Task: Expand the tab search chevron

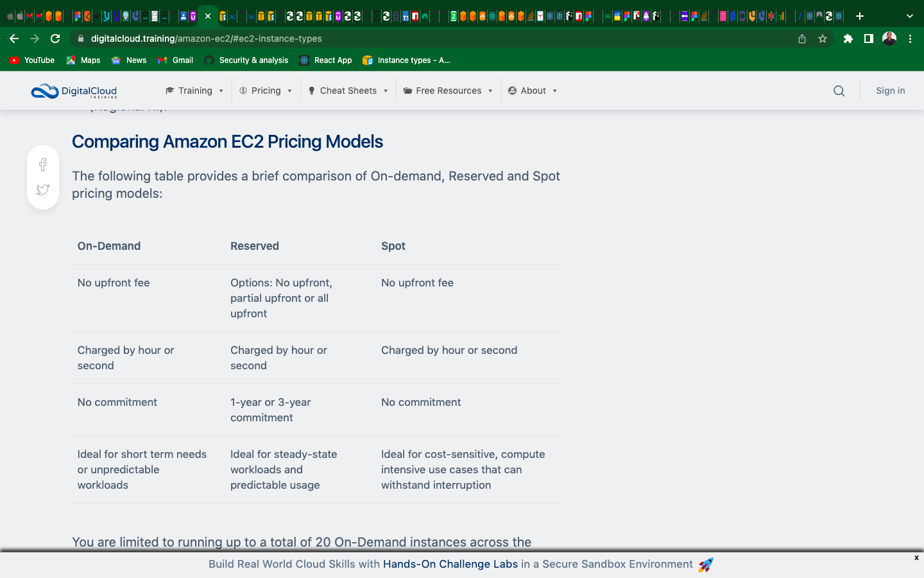Action: 909,16
